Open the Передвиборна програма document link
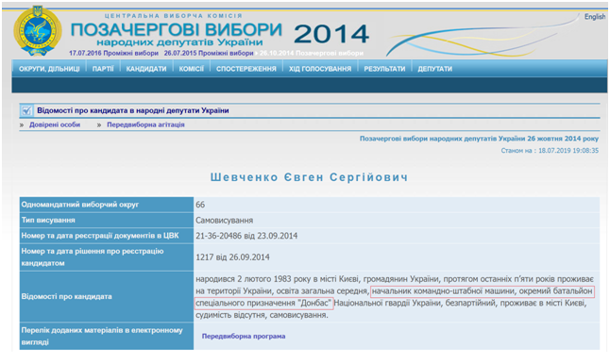The width and height of the screenshot is (610, 364). [x=244, y=336]
